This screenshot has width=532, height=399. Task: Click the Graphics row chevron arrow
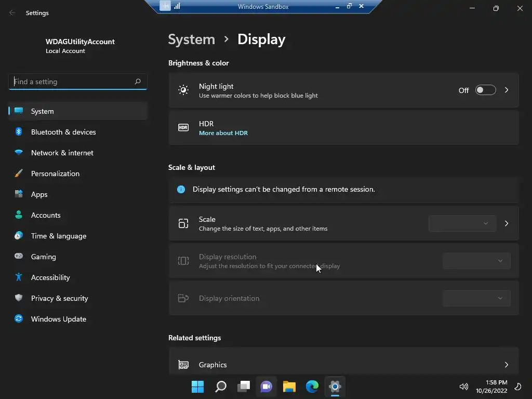(507, 365)
